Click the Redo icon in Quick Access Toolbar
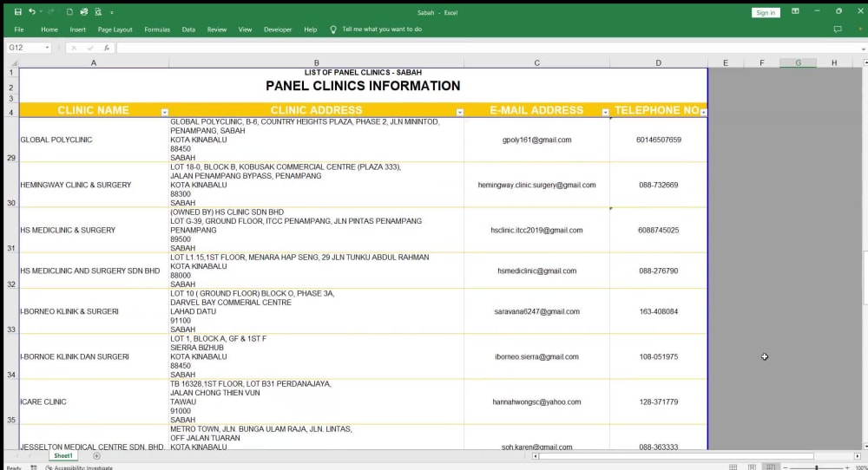 (x=51, y=11)
